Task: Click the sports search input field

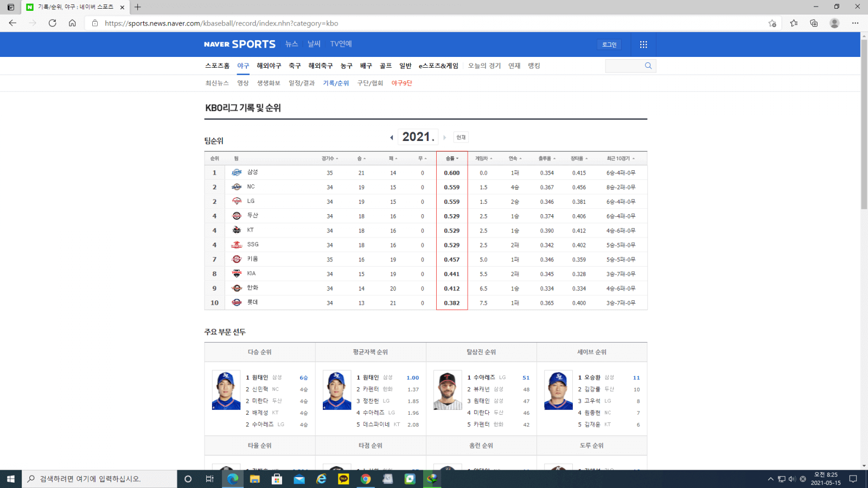Action: (x=624, y=66)
